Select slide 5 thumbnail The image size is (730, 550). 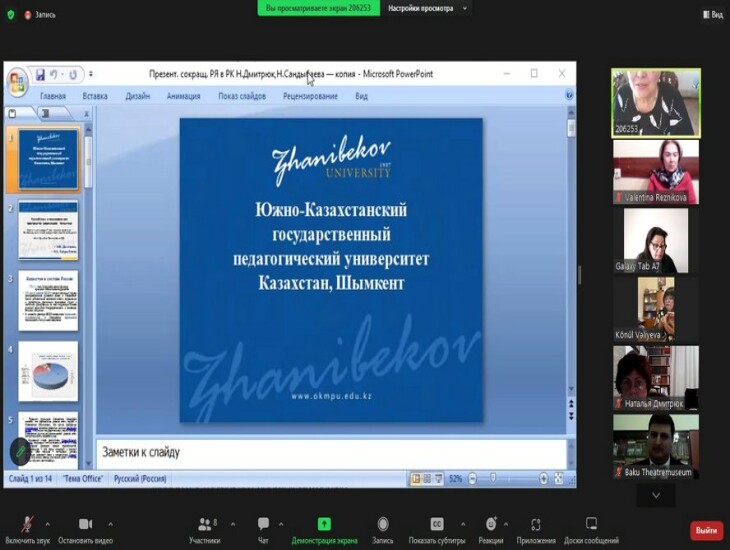pyautogui.click(x=48, y=440)
